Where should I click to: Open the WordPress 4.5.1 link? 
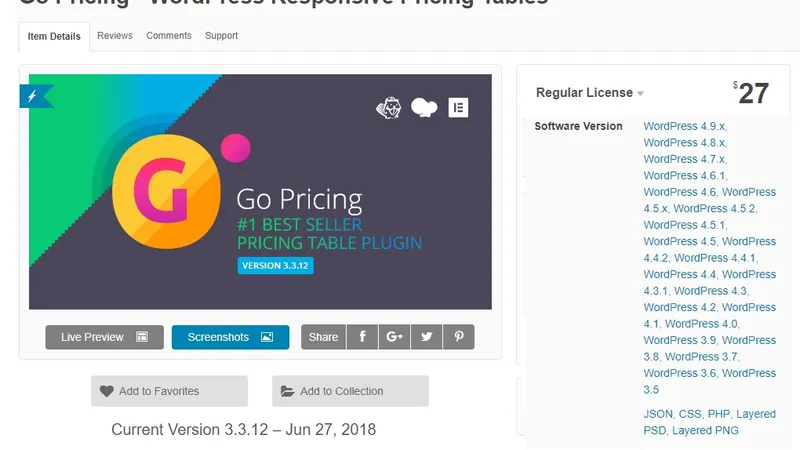click(685, 225)
